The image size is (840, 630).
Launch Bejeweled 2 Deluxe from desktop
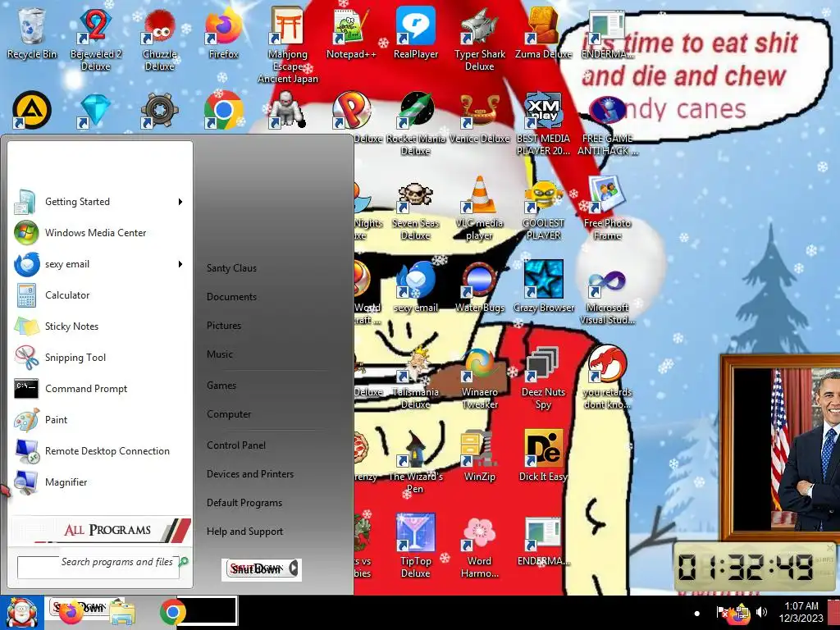pos(95,39)
